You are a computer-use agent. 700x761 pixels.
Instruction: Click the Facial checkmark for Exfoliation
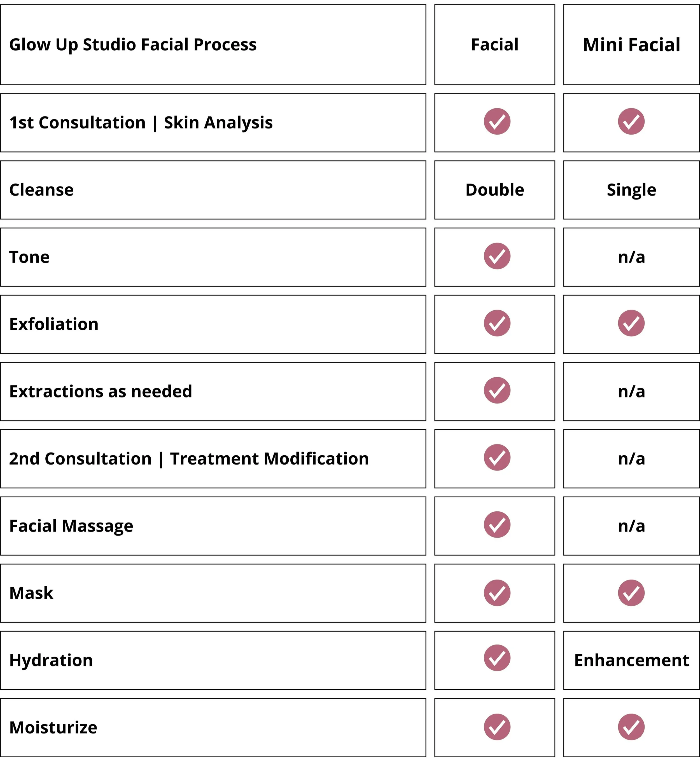click(497, 323)
